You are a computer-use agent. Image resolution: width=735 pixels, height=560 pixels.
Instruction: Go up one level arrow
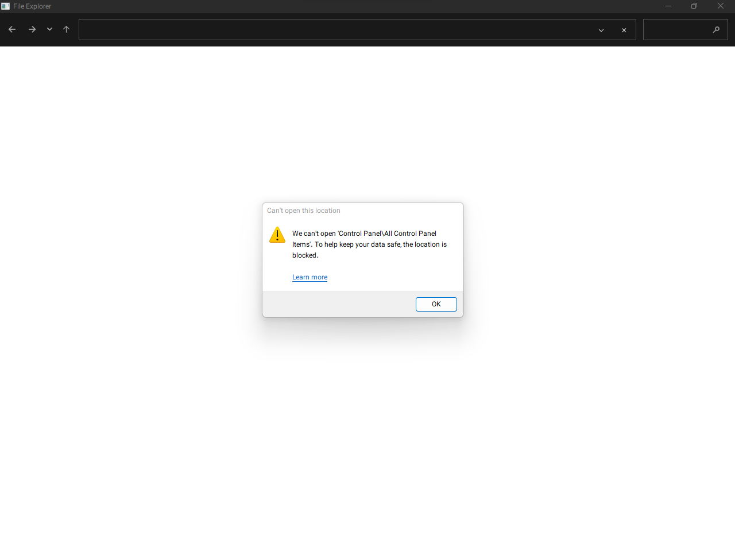[66, 29]
